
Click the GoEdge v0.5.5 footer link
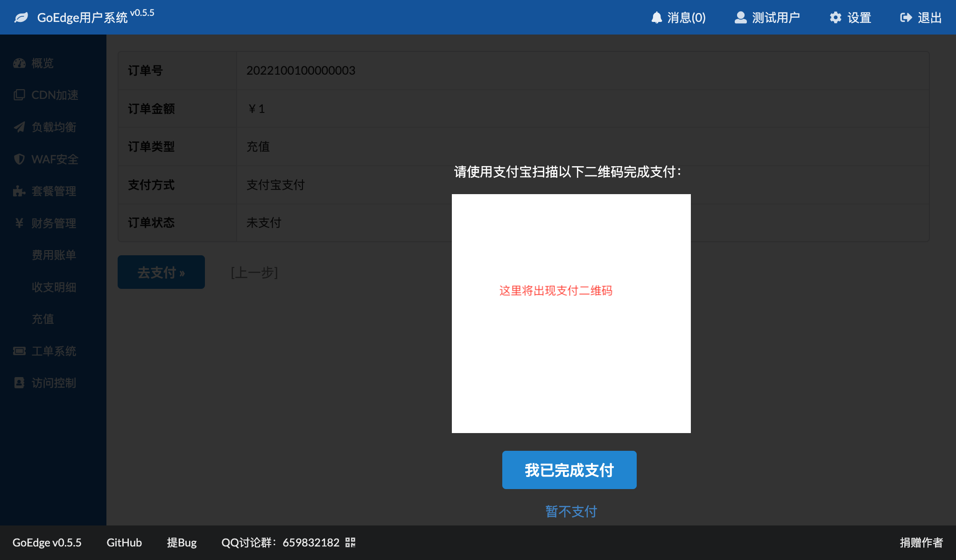[x=47, y=542]
